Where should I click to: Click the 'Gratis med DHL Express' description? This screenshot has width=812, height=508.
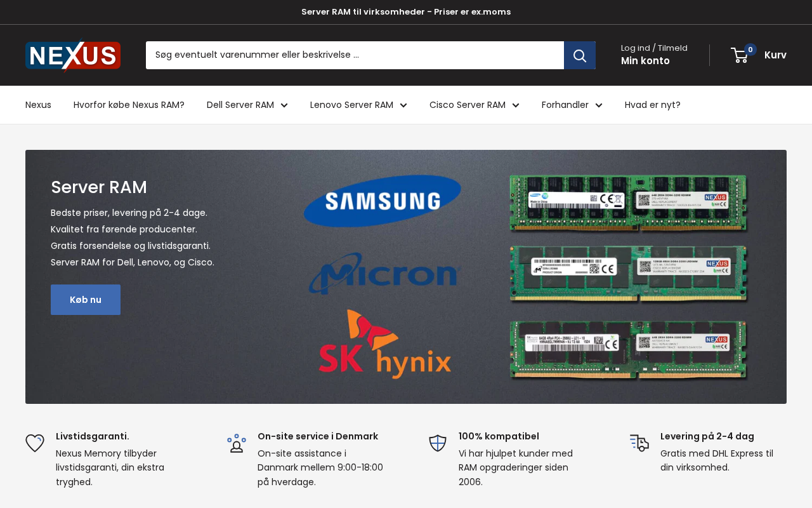717,460
